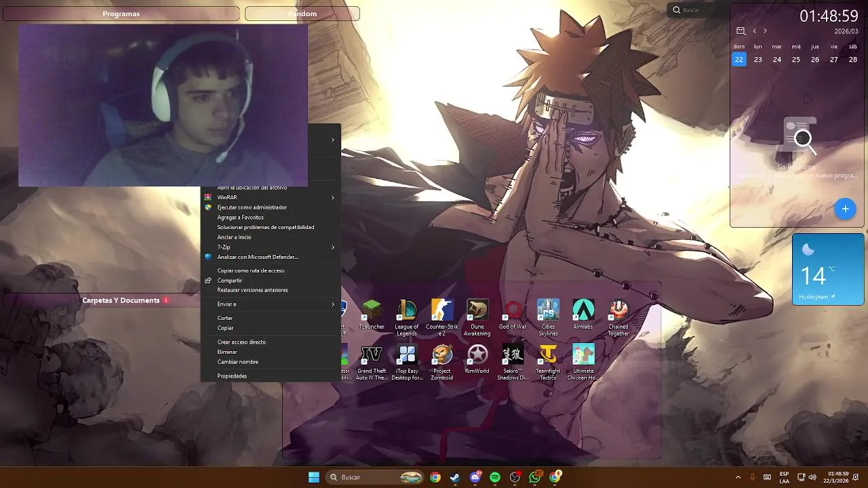Open Counter-Strike 2 shortcut icon
This screenshot has height=488, width=868.
tap(442, 317)
